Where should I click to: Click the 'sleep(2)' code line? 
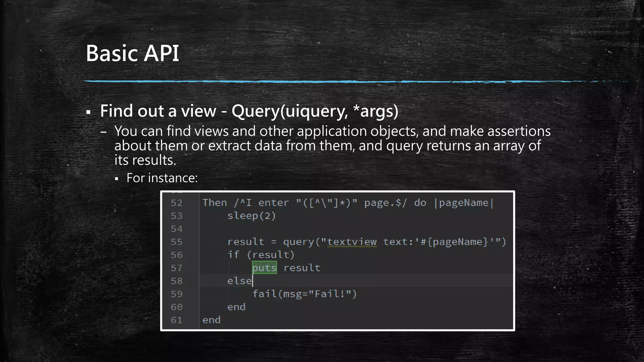point(252,216)
